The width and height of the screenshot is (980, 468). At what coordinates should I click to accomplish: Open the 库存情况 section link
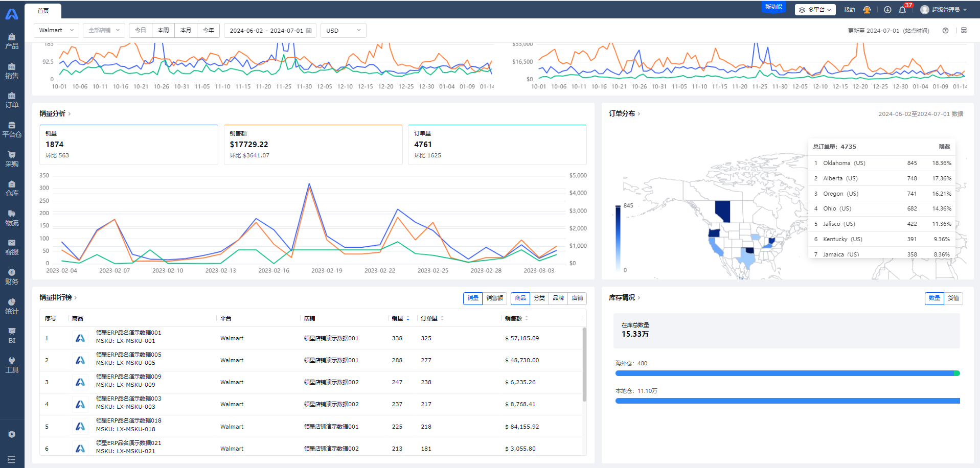click(624, 297)
